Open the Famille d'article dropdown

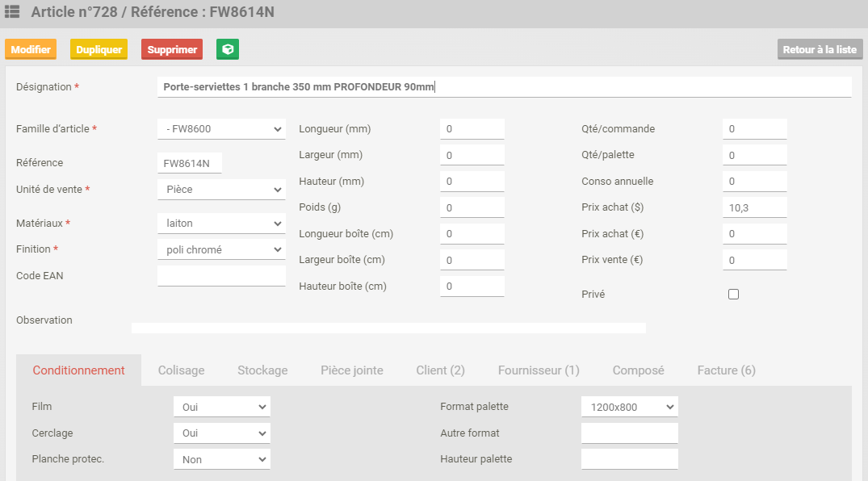click(x=221, y=129)
